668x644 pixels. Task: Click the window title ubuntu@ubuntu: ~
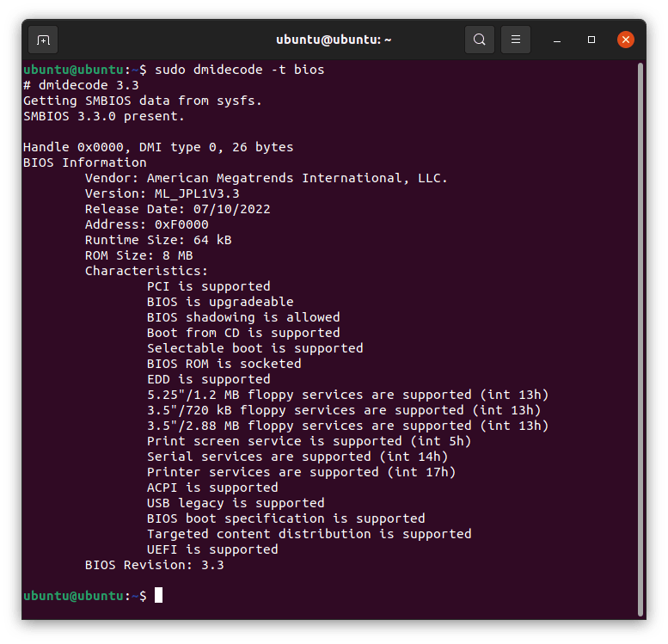334,40
